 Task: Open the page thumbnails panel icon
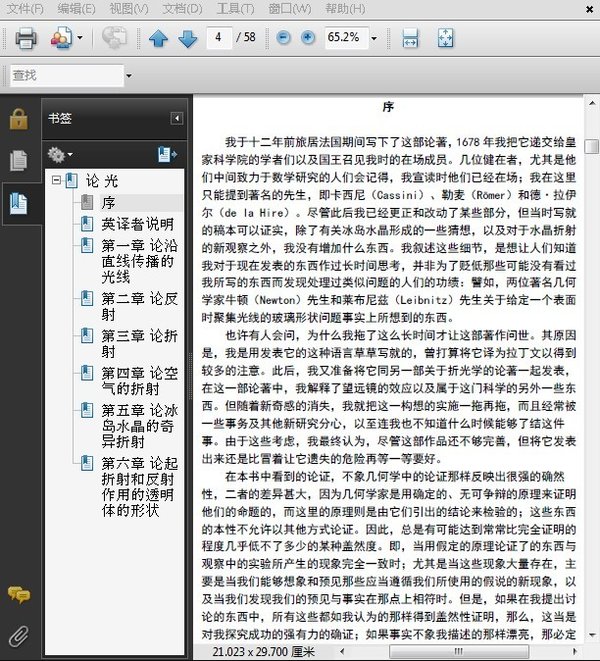(18, 160)
